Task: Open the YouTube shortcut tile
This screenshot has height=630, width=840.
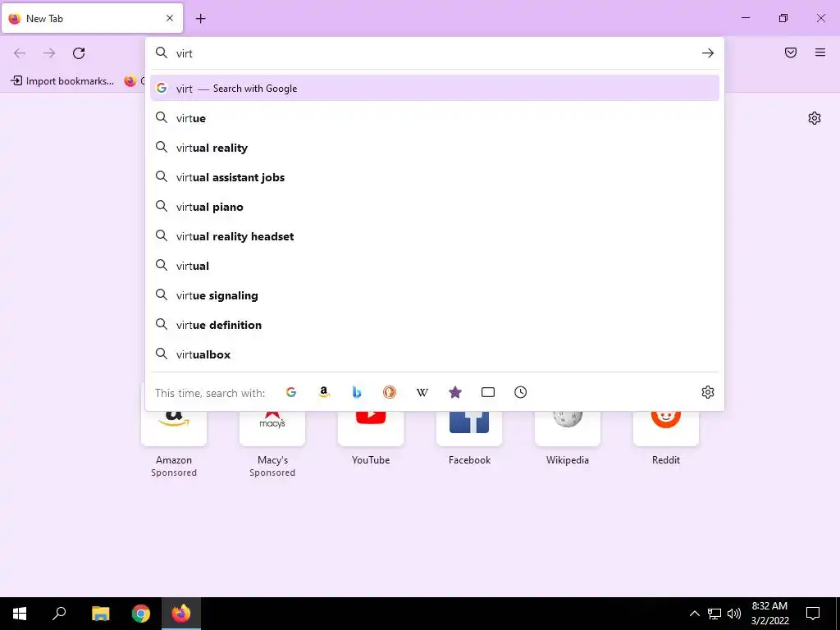Action: point(371,431)
